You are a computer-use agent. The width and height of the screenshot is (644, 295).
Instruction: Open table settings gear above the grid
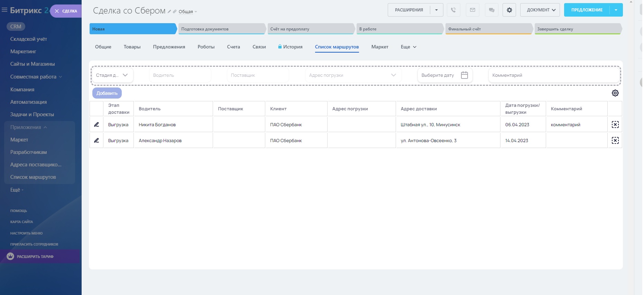point(615,93)
